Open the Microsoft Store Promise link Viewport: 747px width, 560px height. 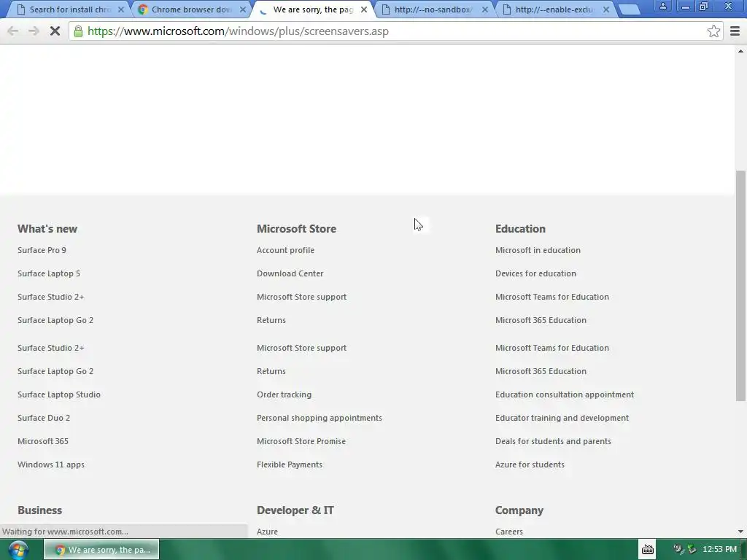pyautogui.click(x=301, y=441)
